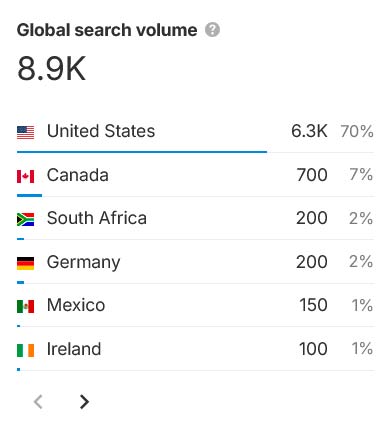Select the United States row label
This screenshot has height=425, width=381.
[101, 131]
